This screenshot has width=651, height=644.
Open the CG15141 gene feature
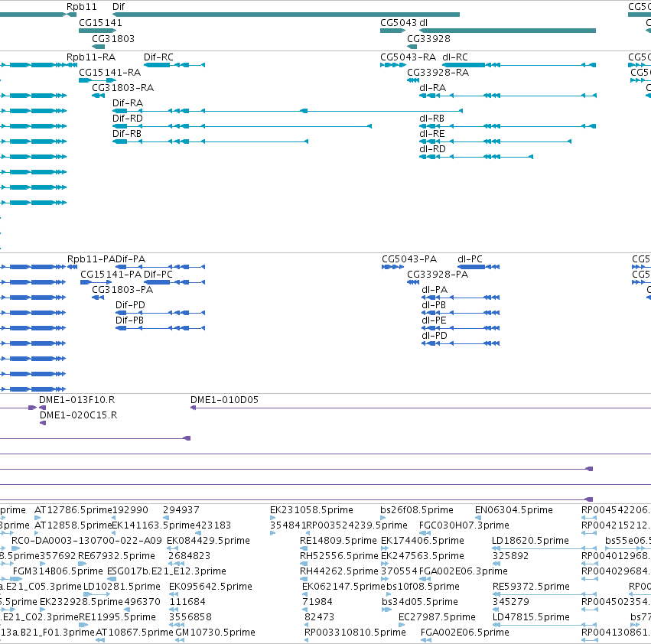(x=100, y=23)
